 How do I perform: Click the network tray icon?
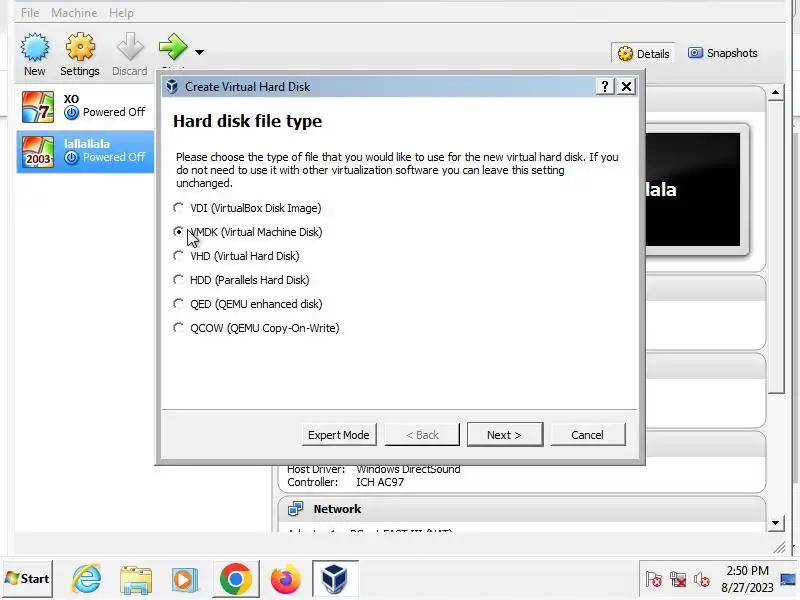coord(678,579)
